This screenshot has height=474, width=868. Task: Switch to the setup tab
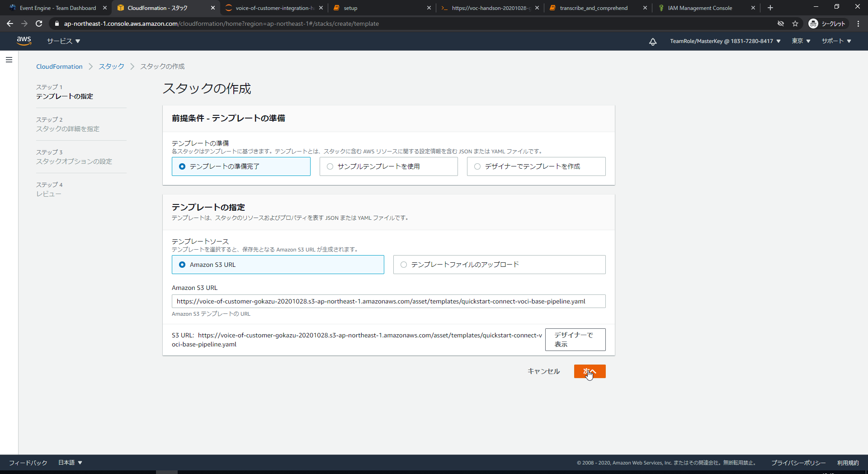pos(382,8)
